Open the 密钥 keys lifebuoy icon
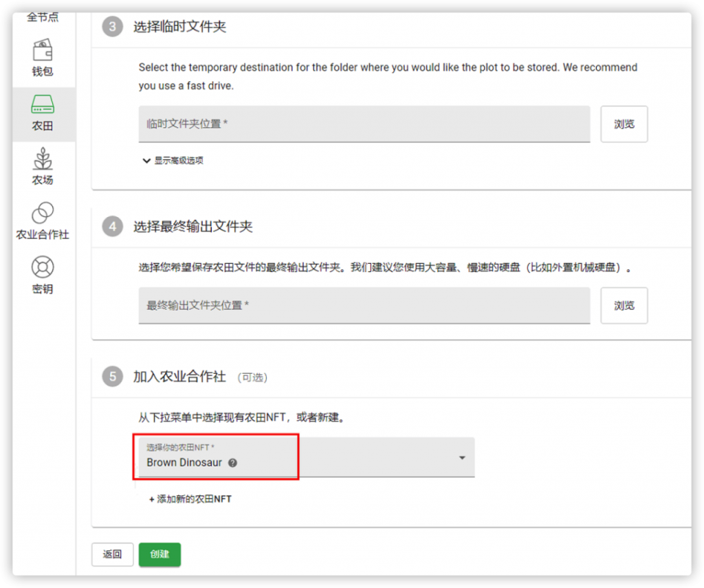704x588 pixels. click(43, 267)
